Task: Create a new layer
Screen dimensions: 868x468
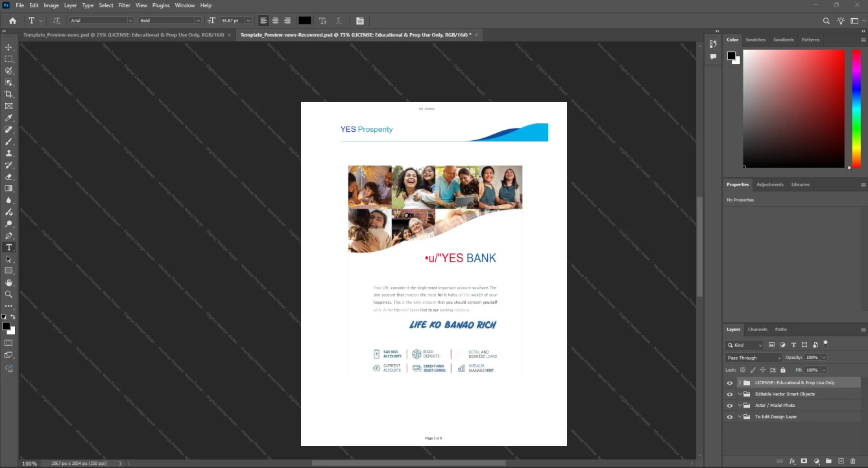Action: coord(841,461)
